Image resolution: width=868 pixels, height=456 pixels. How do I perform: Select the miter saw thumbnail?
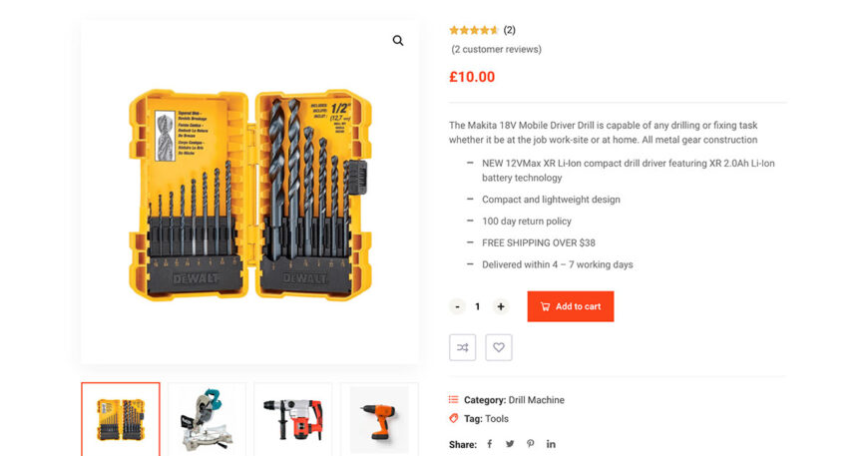[207, 419]
